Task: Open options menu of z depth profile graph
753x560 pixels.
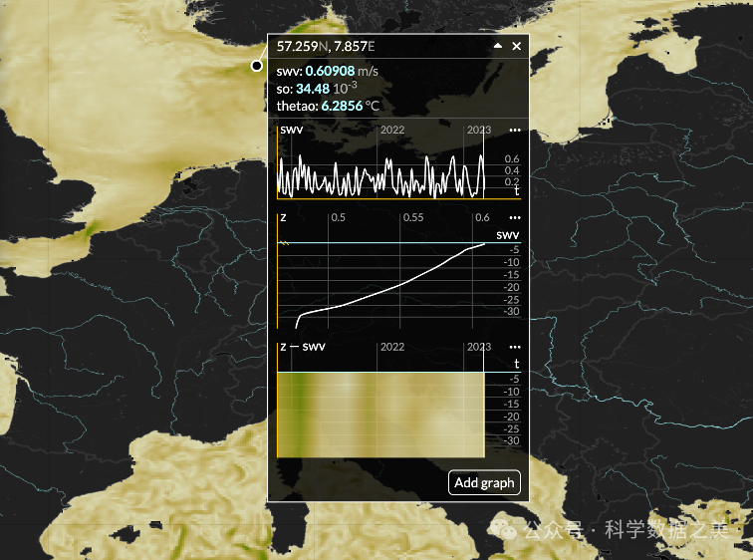Action: [515, 217]
